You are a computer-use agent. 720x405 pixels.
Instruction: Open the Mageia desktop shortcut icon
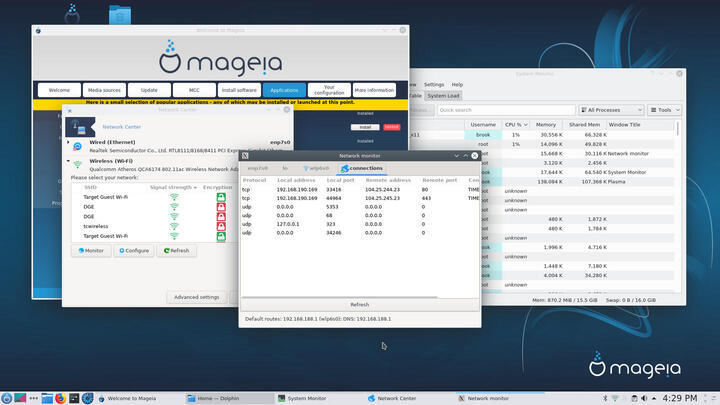[x=72, y=13]
